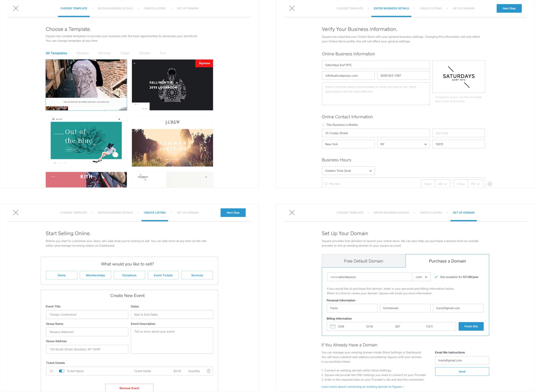Click the X icon on Set Up Domain screen
The height and width of the screenshot is (392, 535).
[292, 212]
